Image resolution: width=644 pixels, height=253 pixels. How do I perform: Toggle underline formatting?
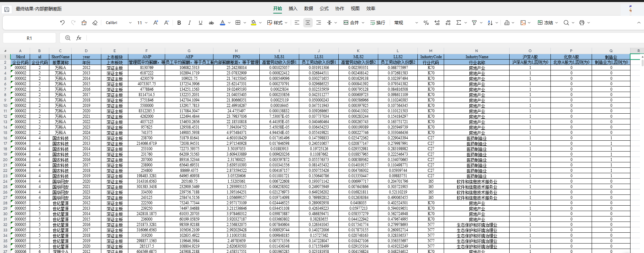coord(200,23)
